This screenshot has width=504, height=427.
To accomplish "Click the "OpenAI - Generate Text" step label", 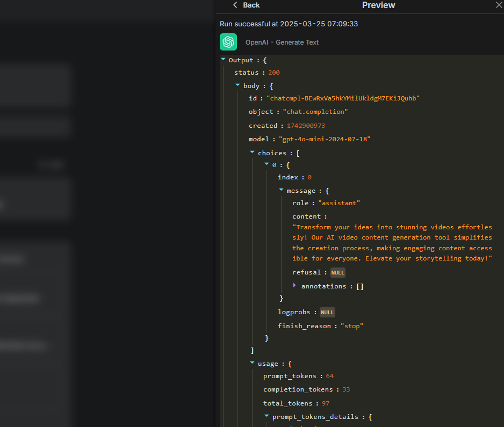I will point(282,42).
